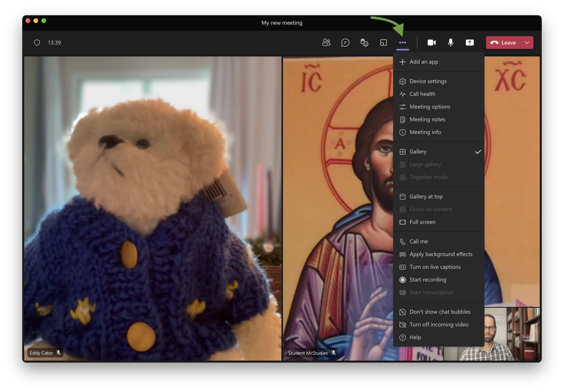The image size is (564, 392).
Task: Open Call health
Action: 439,94
